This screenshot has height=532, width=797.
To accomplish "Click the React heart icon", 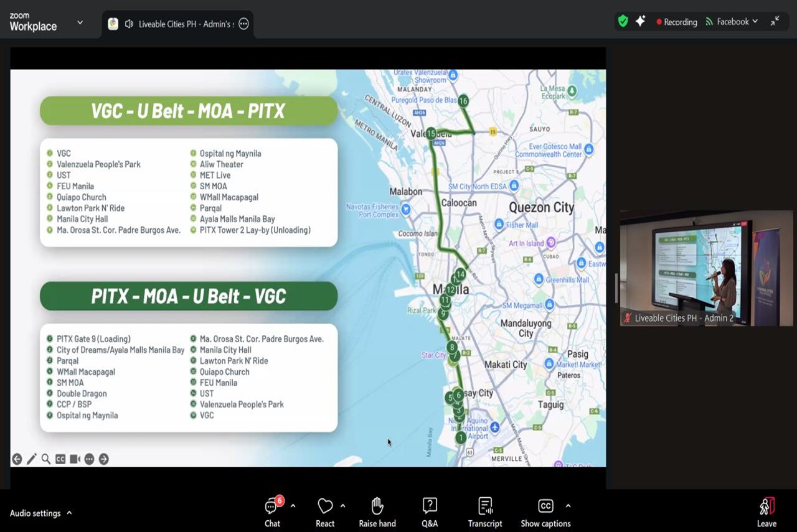I will click(x=325, y=506).
